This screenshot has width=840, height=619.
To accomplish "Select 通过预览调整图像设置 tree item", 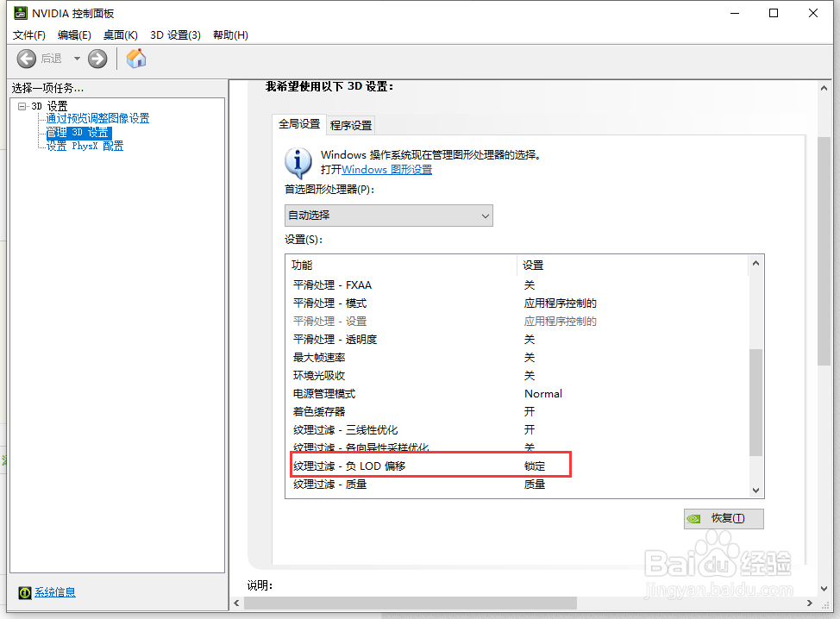I will pos(97,118).
